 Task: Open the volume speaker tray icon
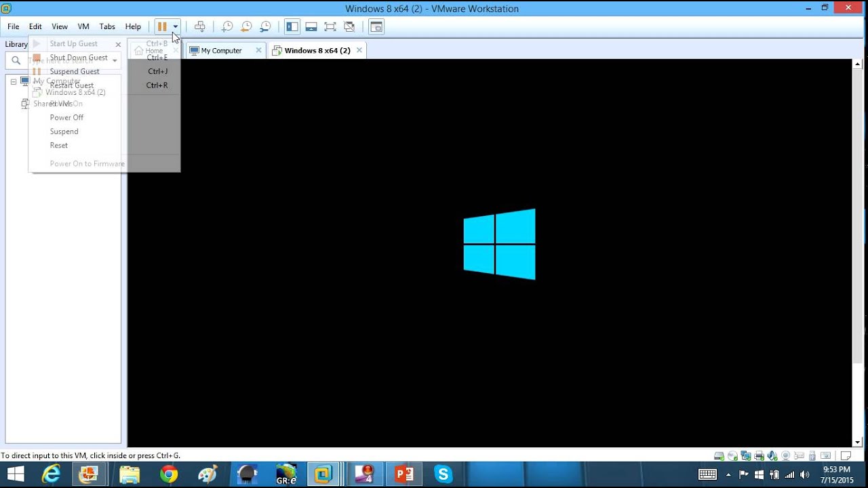click(x=805, y=474)
